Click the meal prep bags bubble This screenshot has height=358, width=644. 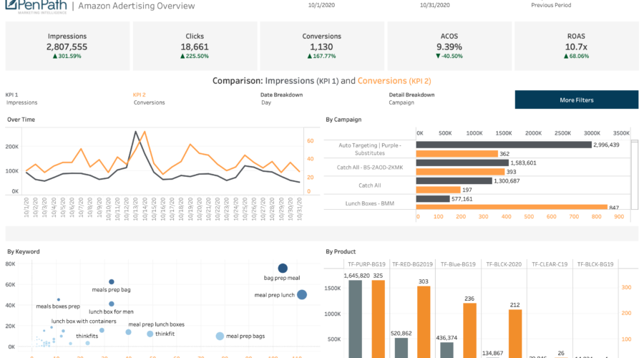tap(220, 337)
